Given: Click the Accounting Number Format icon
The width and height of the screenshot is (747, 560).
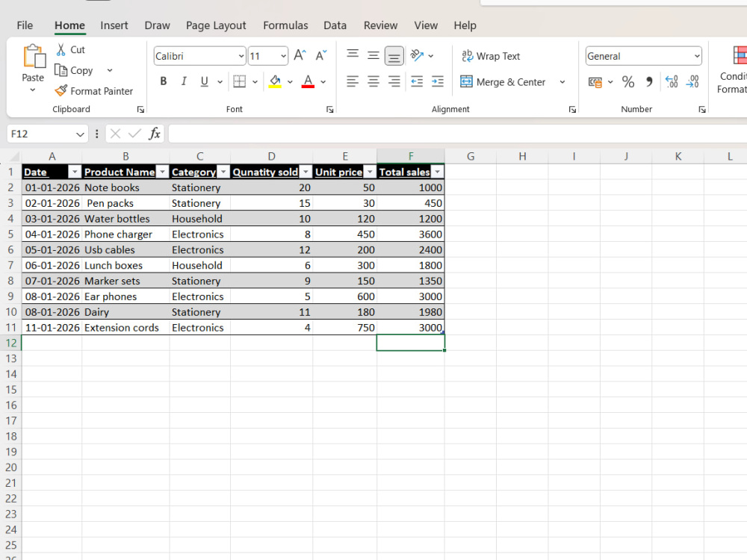Looking at the screenshot, I should point(595,82).
